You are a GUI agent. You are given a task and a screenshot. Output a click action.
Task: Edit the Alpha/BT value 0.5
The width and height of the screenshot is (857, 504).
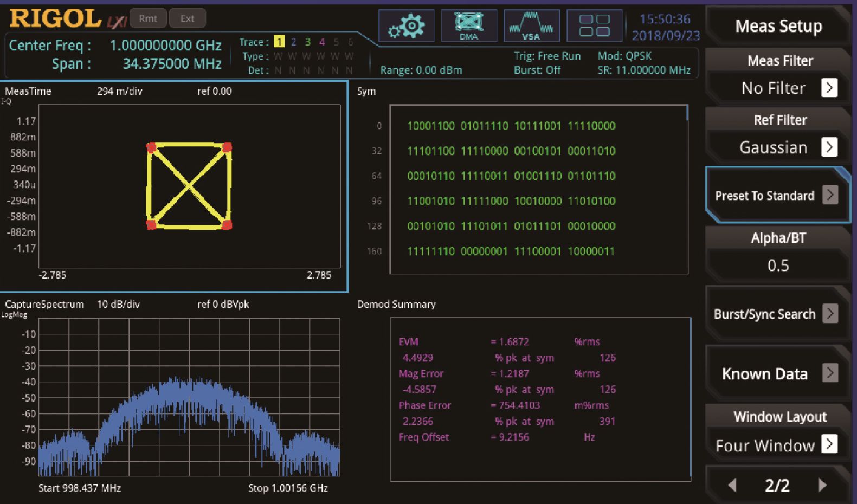[x=778, y=265]
